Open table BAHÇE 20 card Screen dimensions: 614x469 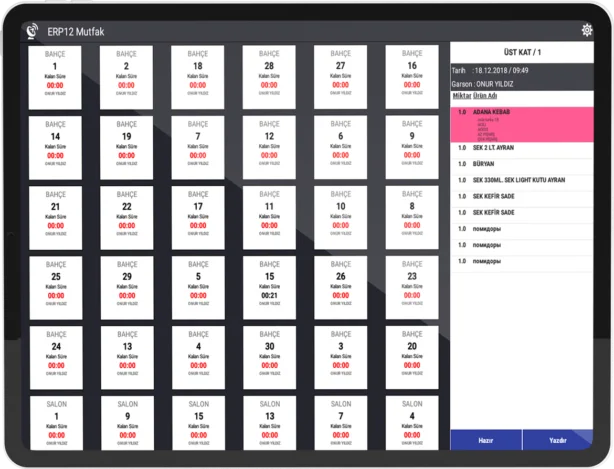coord(412,357)
